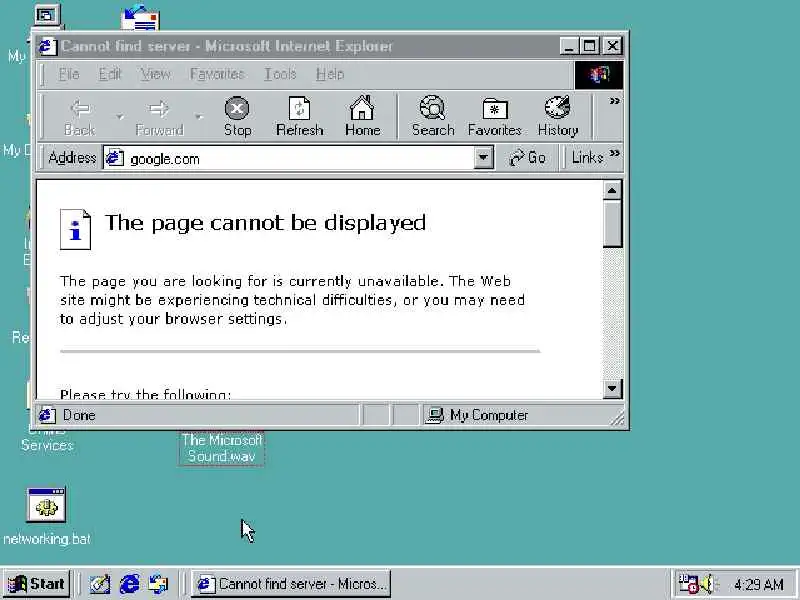Go back using the Back toolbar button
The height and width of the screenshot is (600, 800).
(x=80, y=117)
